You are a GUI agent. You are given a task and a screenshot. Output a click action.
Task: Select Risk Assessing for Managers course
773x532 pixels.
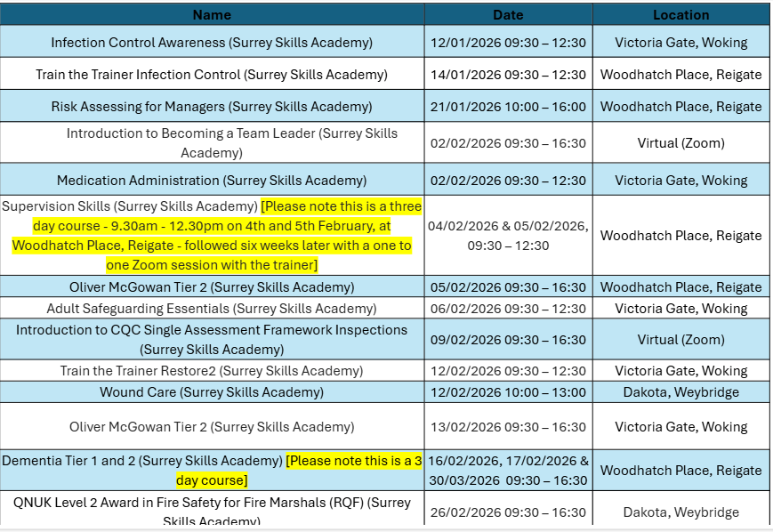point(212,107)
